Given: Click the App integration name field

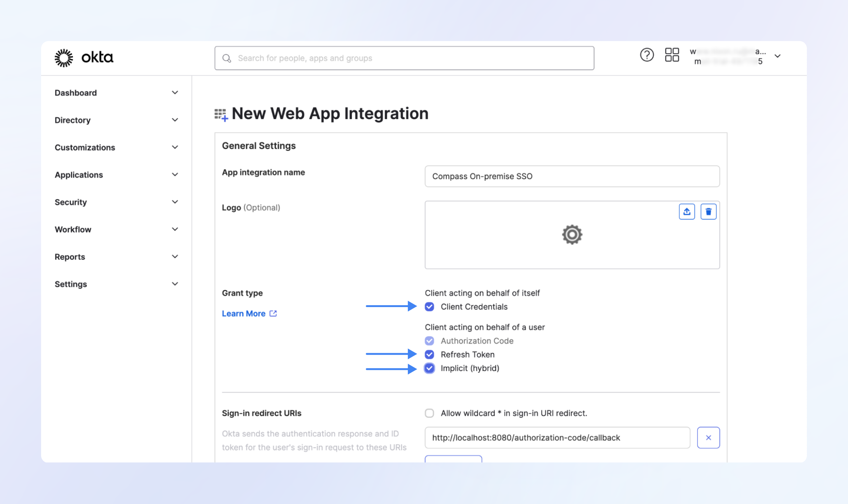Looking at the screenshot, I should (572, 176).
